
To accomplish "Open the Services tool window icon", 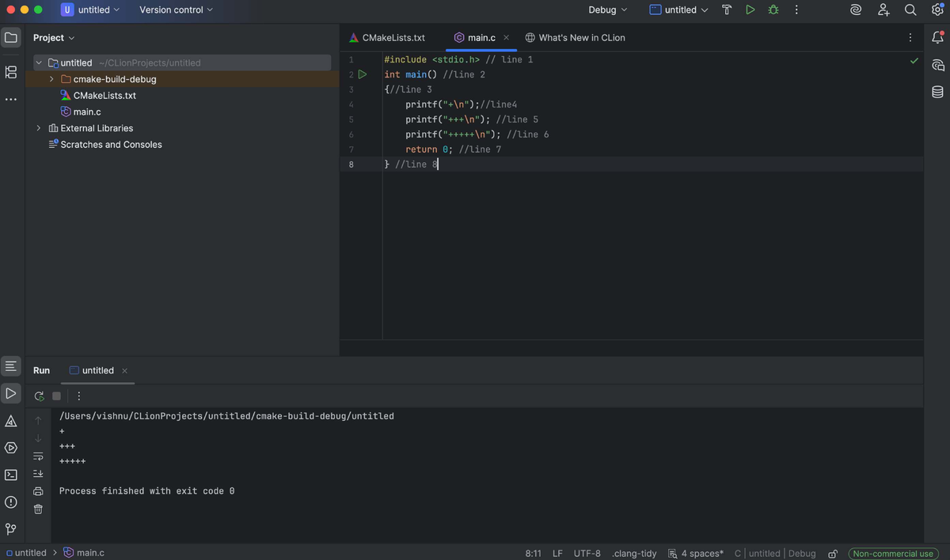I will [x=11, y=448].
